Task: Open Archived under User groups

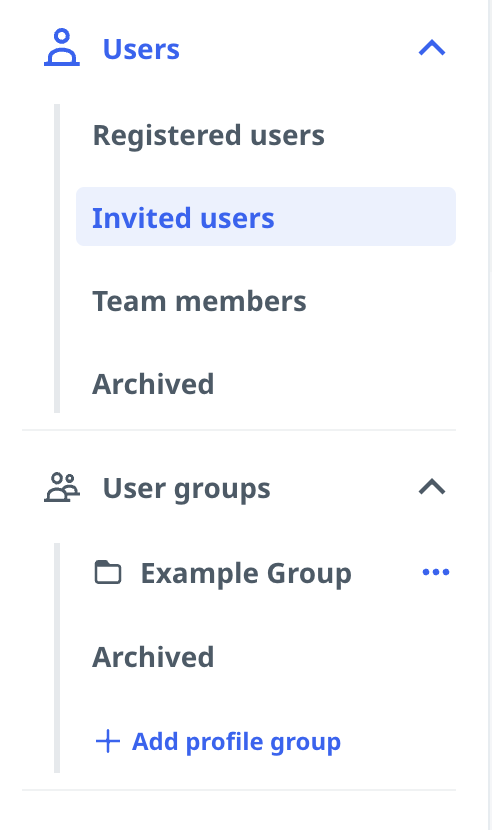Action: point(153,657)
